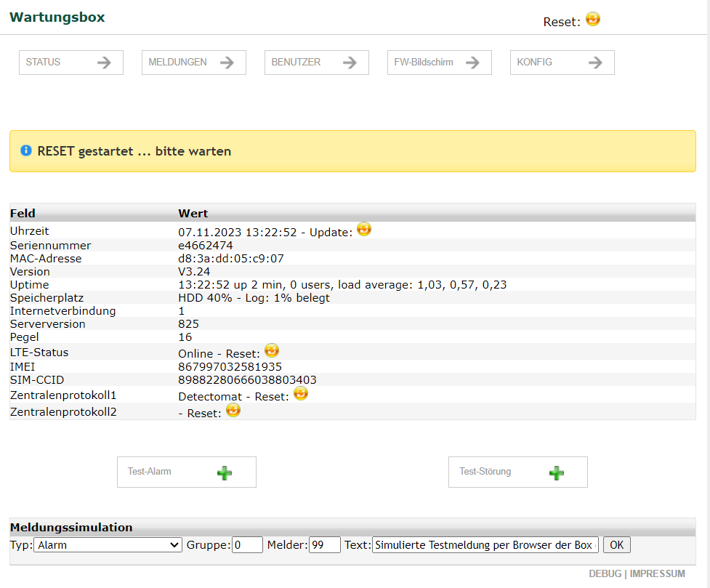Click the Text field with simulated message
The image size is (710, 588).
pyautogui.click(x=485, y=545)
